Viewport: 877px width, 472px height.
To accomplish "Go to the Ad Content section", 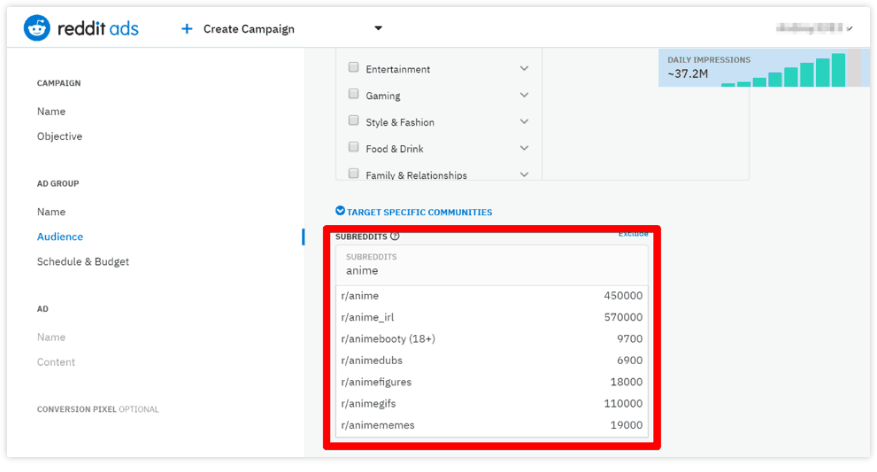I will [x=56, y=362].
